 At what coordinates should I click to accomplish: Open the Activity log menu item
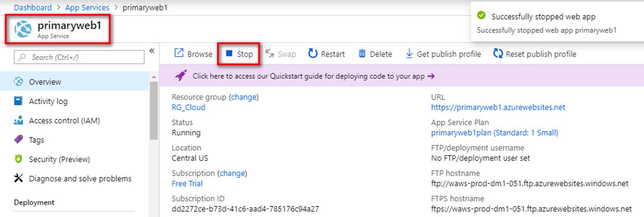point(75,101)
